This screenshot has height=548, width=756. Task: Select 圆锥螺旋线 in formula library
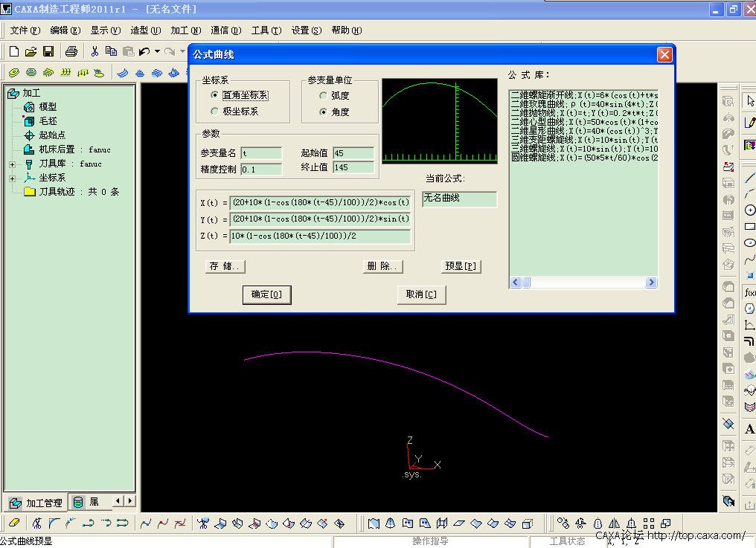(x=584, y=158)
